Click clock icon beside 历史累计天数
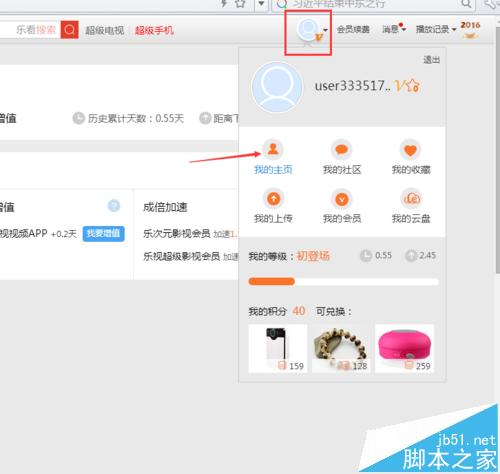 click(x=79, y=118)
